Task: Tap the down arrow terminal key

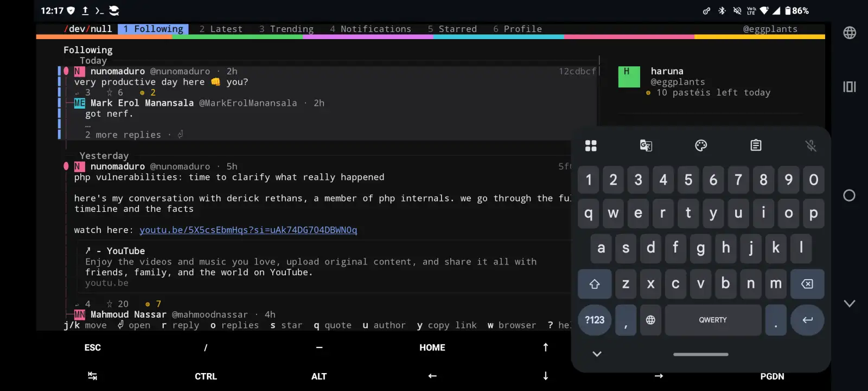Action: point(545,376)
